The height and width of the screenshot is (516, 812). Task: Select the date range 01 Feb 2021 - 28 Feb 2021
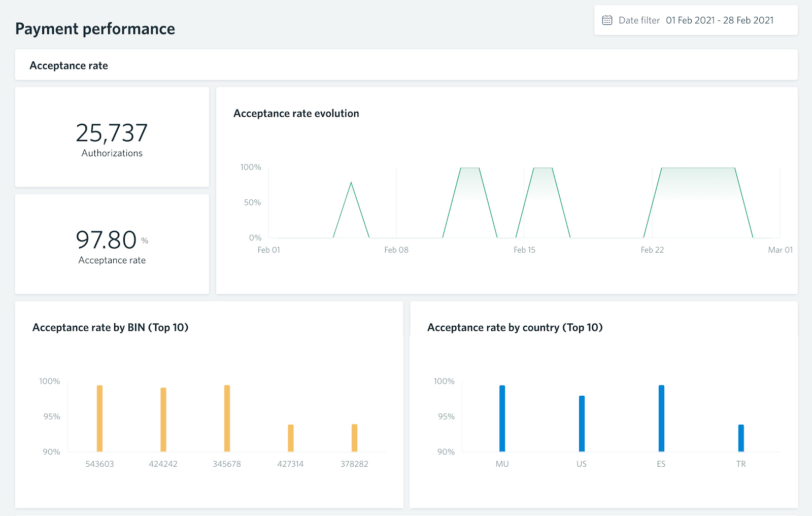(720, 20)
